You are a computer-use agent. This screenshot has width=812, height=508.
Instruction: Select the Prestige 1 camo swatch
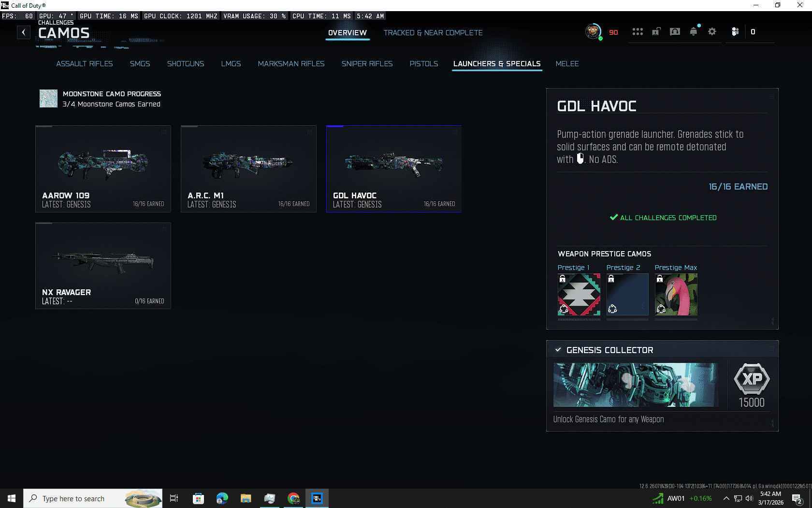point(579,295)
